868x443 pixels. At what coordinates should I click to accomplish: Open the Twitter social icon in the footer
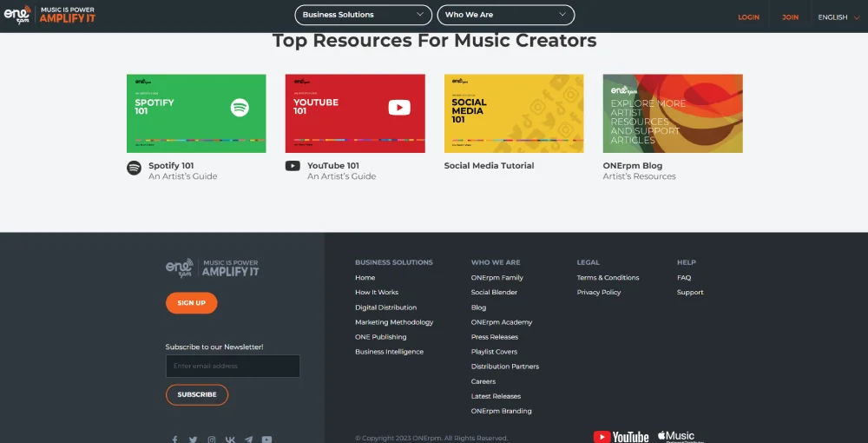[193, 440]
